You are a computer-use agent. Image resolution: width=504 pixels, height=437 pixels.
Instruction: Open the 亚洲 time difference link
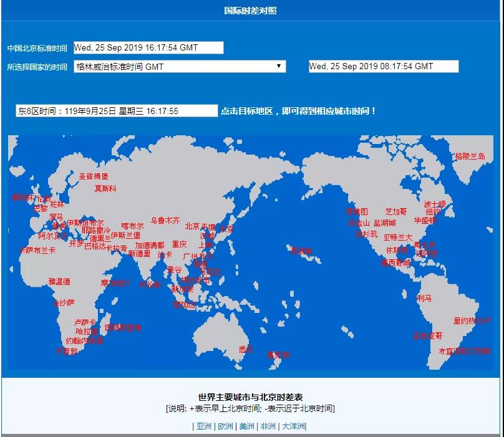click(x=204, y=426)
